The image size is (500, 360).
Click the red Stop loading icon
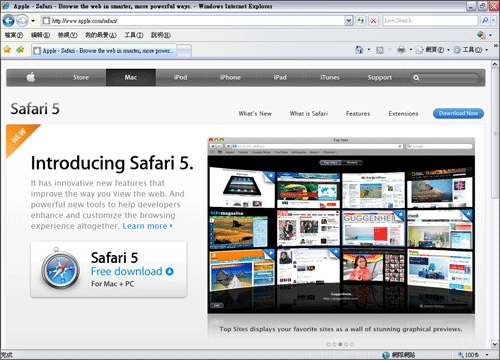373,21
